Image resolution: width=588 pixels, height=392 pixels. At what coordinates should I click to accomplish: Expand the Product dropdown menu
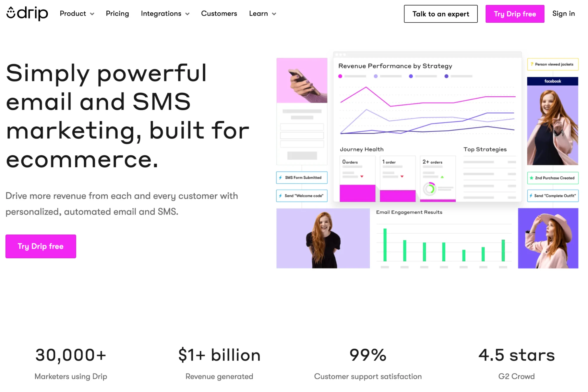pyautogui.click(x=76, y=13)
